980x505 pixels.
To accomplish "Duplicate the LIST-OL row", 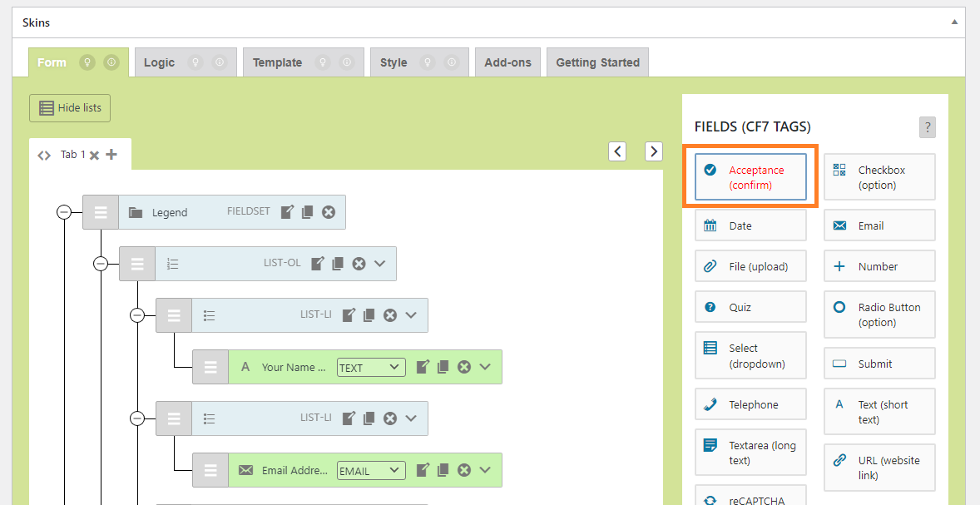I will pyautogui.click(x=338, y=264).
